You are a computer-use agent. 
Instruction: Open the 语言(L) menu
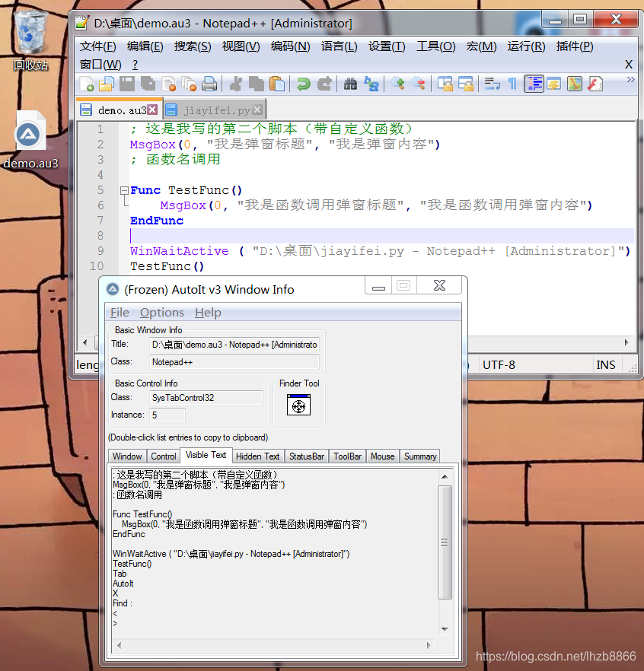[x=340, y=46]
